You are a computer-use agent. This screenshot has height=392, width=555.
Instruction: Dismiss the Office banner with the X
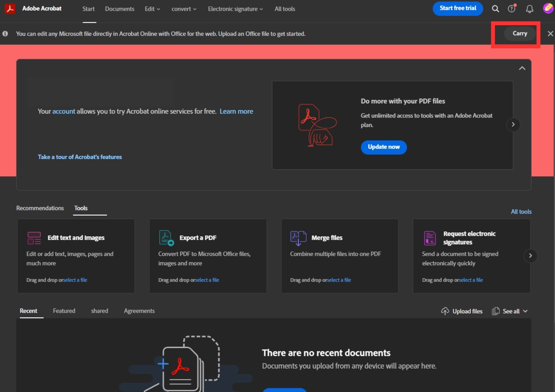[550, 34]
